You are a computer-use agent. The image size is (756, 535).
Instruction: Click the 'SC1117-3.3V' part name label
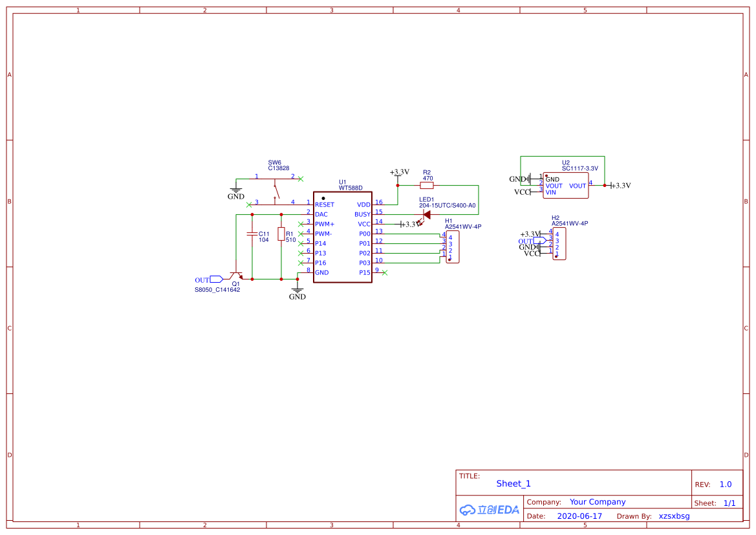(x=580, y=168)
